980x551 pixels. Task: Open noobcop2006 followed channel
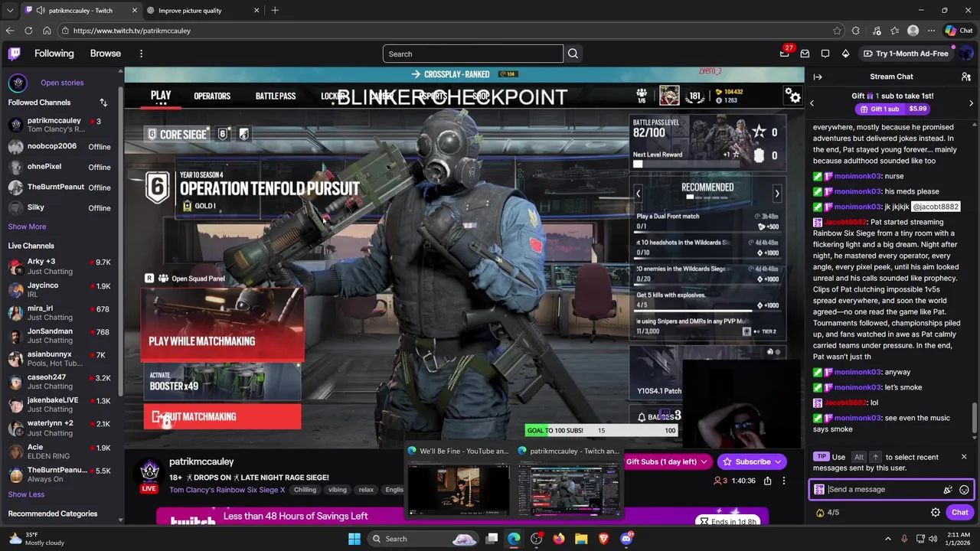(60, 146)
